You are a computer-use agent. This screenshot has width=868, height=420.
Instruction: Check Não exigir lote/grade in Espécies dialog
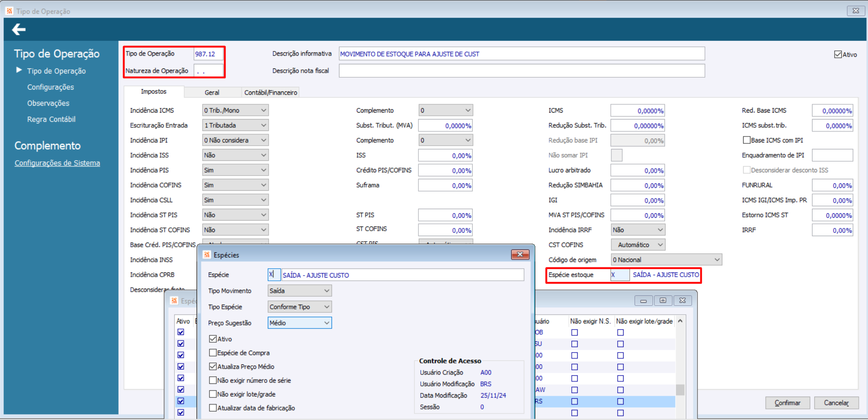click(x=213, y=394)
